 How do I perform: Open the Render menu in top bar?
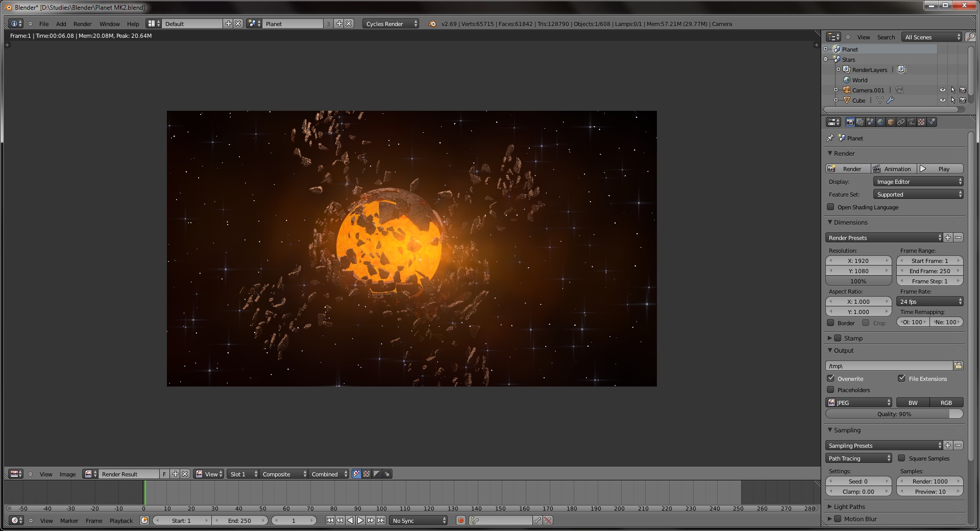(82, 23)
